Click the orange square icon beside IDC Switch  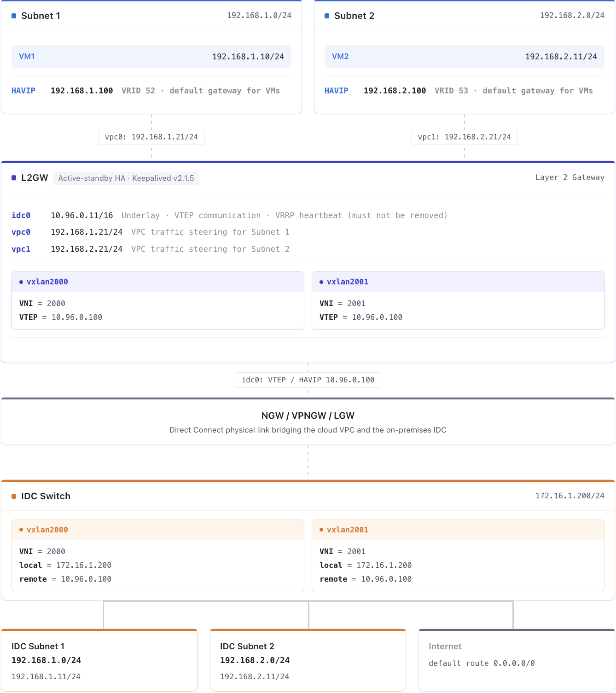click(14, 496)
